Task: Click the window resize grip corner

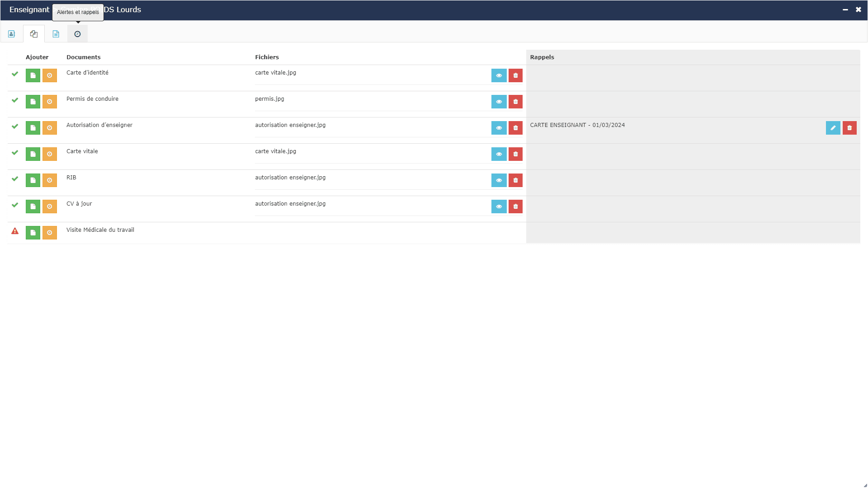Action: [865, 485]
